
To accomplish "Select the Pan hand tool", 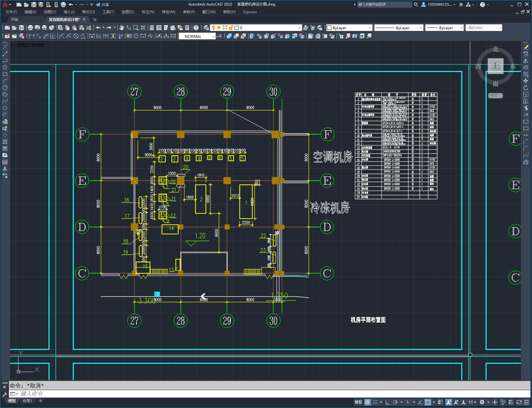I will [x=122, y=28].
